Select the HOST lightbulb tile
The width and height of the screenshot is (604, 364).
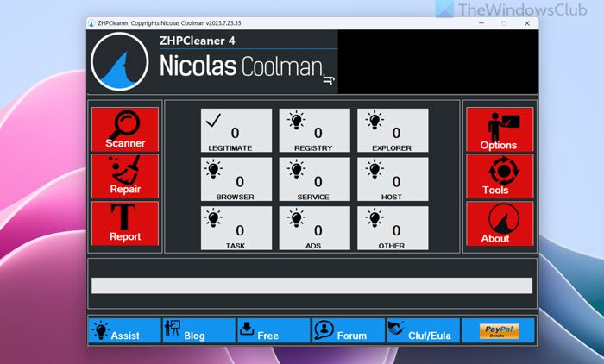(393, 179)
